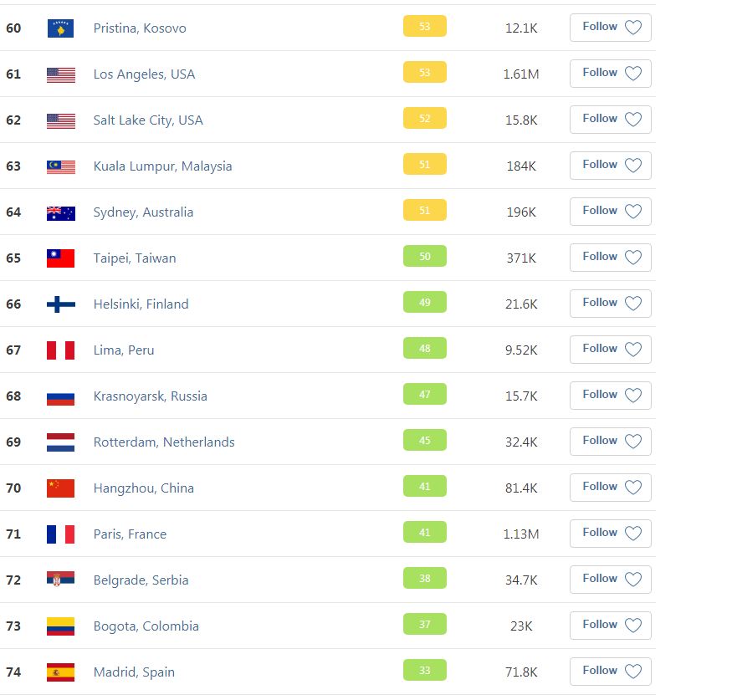Click the Taiwan flag icon
Screen dimensions: 732x700
coord(61,258)
